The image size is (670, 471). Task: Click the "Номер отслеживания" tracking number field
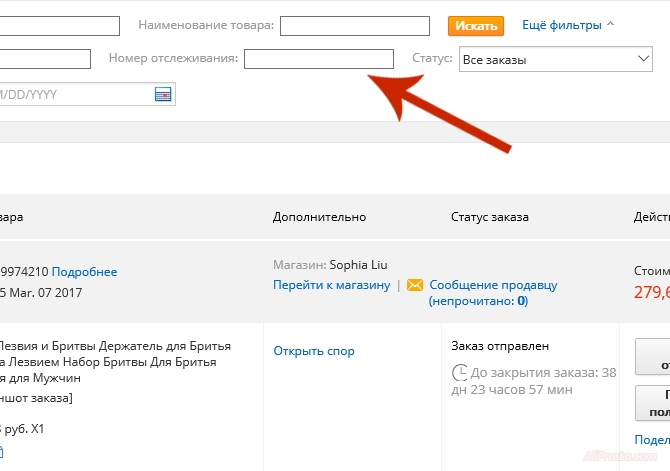pos(319,60)
